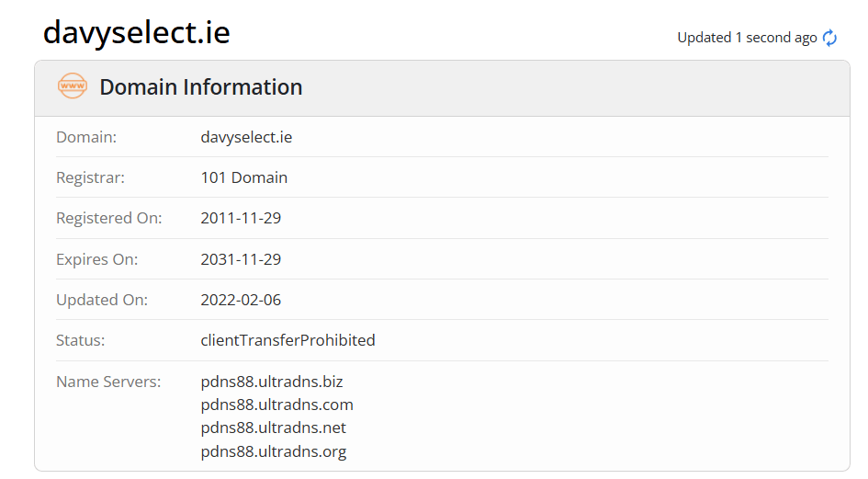Click the "Status:" label
Screen dimensions: 868x479
pos(80,340)
